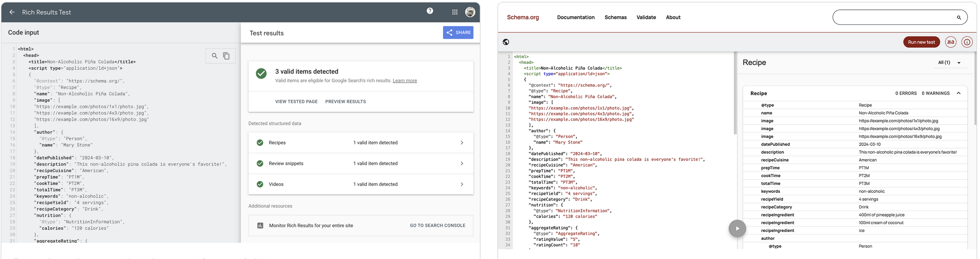Click the 1x1 photo.jpg image URL in results

coord(898,121)
